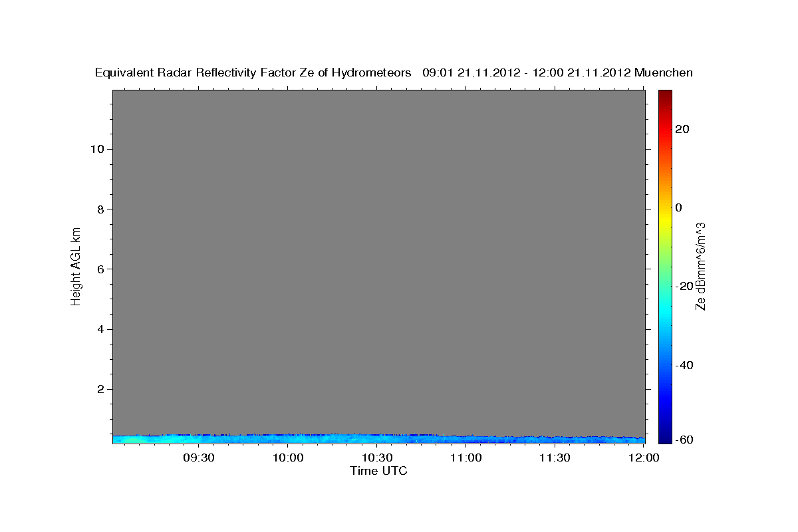This screenshot has height=532, width=798.
Task: Click the gray no-data area of the plot
Action: pyautogui.click(x=378, y=263)
